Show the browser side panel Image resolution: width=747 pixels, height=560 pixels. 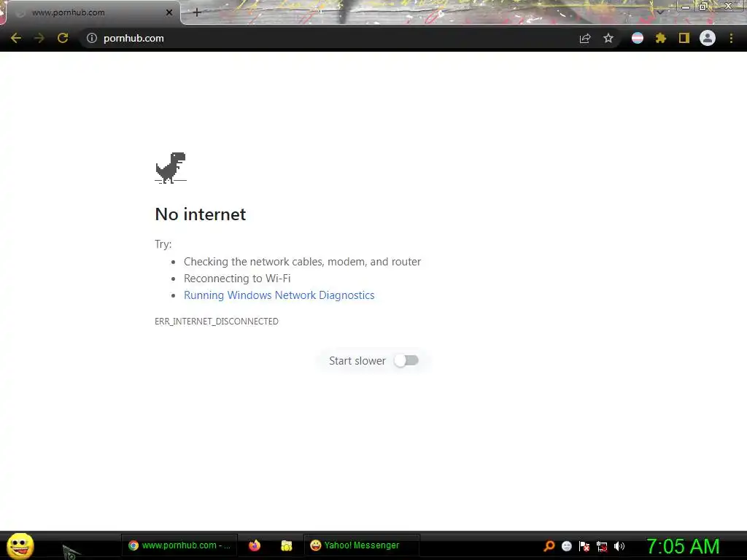coord(684,38)
